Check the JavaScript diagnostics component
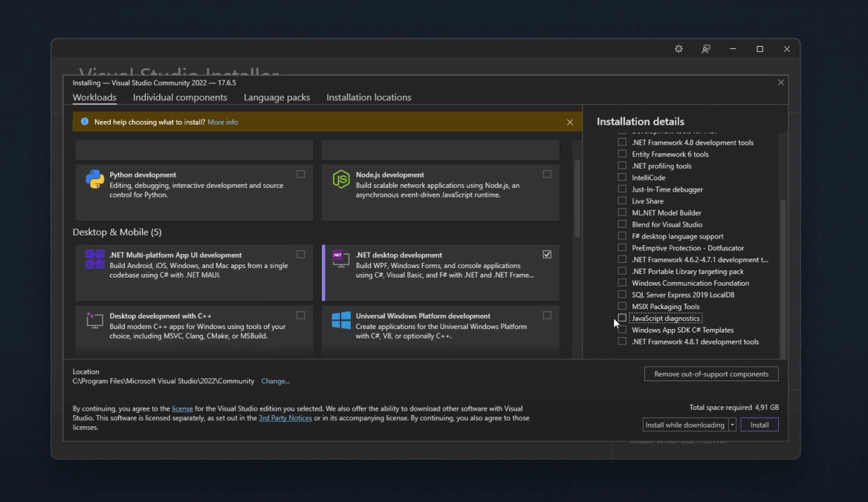868x502 pixels. coord(622,318)
